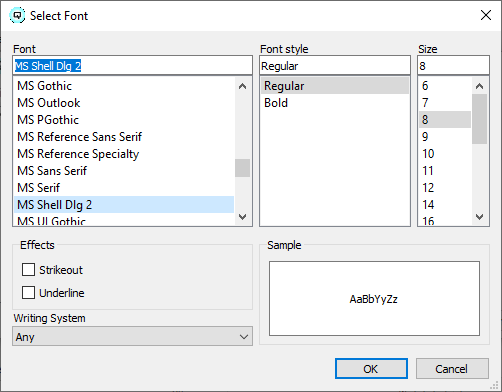The height and width of the screenshot is (392, 502).
Task: Click the Cancel button
Action: [452, 369]
